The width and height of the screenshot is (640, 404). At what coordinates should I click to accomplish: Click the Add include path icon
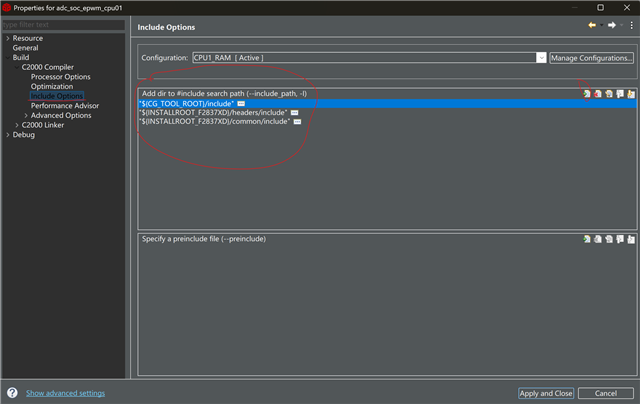pos(587,94)
